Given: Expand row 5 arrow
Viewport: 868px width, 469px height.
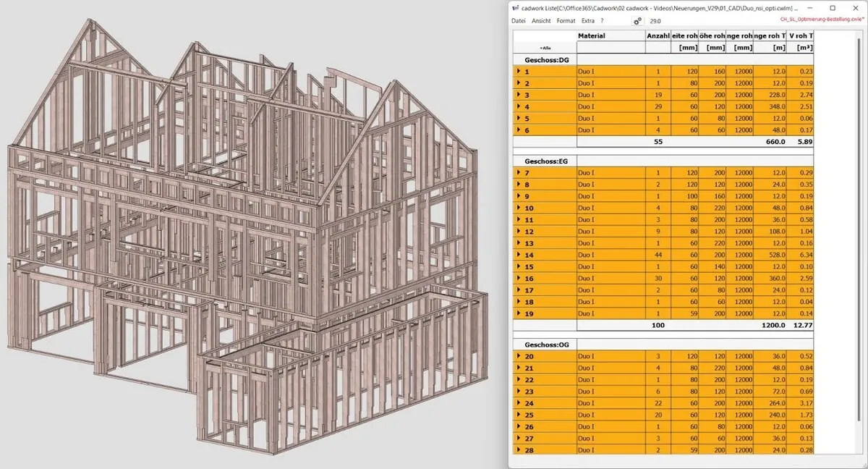Looking at the screenshot, I should 519,118.
